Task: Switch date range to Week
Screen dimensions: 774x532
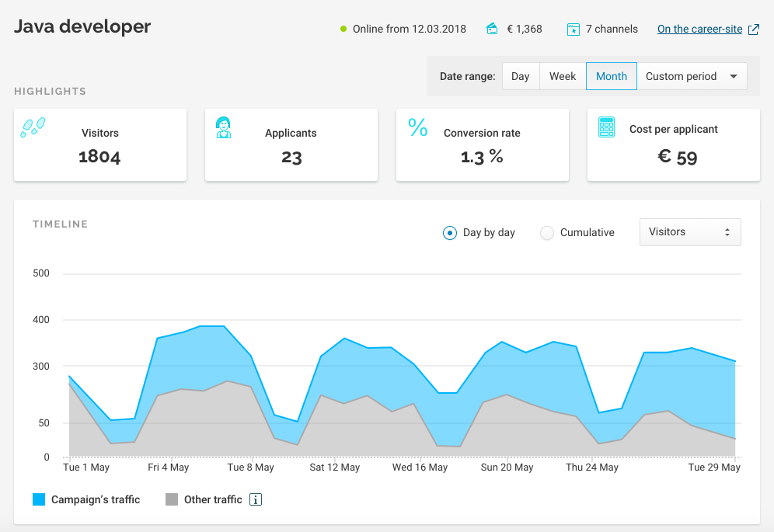Action: [x=563, y=76]
